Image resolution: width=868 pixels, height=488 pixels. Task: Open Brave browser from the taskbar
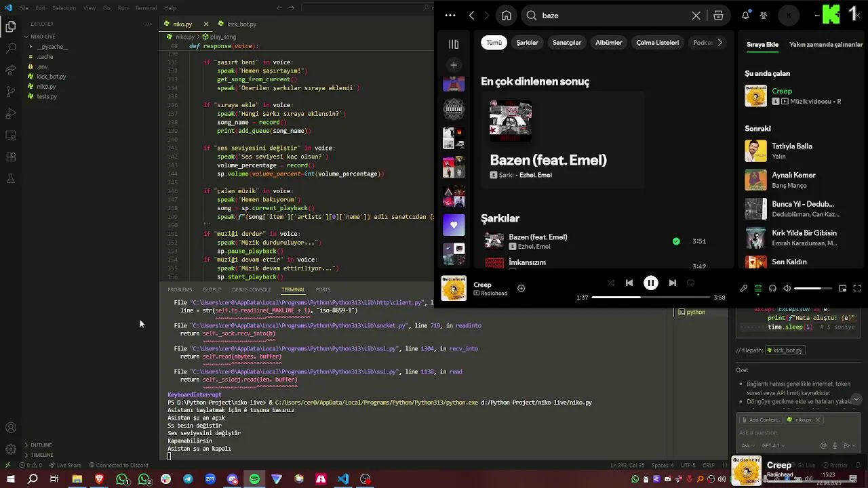(99, 479)
